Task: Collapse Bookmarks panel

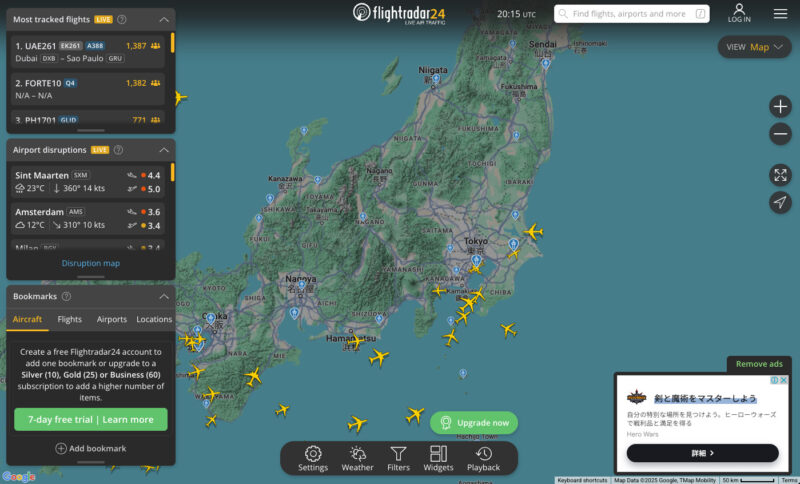Action: point(164,296)
